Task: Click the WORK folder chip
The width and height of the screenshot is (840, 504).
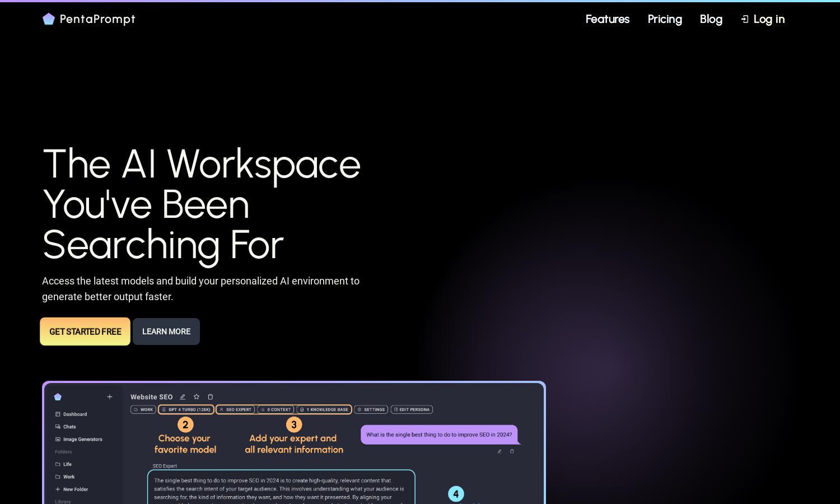Action: [x=143, y=409]
